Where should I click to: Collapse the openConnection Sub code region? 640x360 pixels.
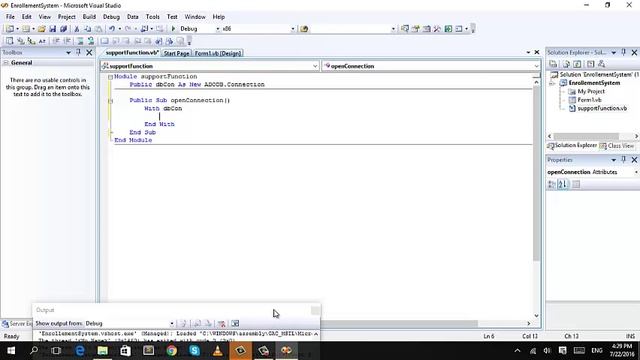point(110,100)
